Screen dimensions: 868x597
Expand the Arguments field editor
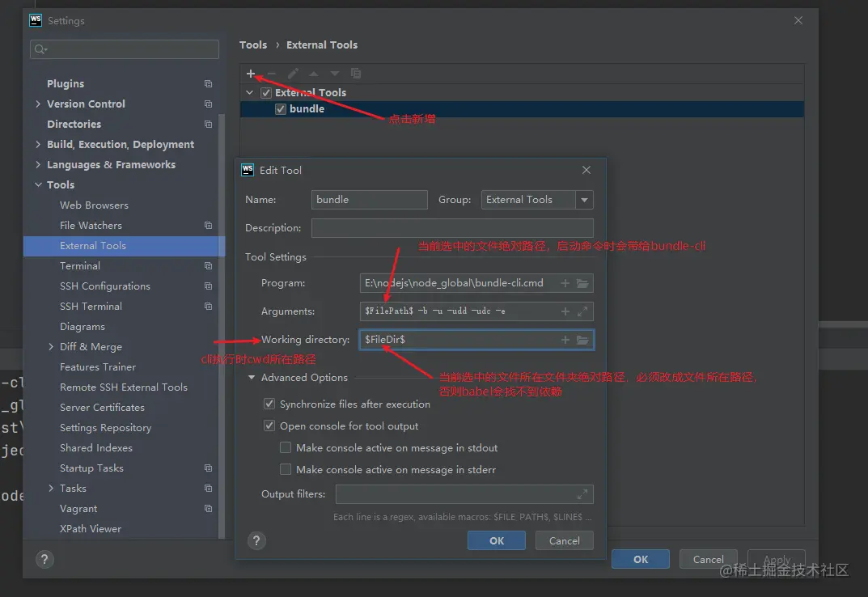point(582,311)
